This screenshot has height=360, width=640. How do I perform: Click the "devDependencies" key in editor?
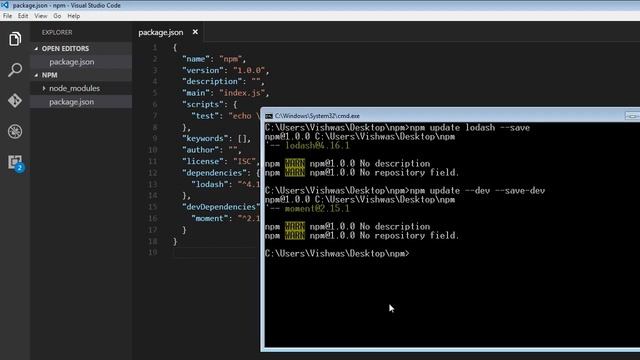(221, 207)
